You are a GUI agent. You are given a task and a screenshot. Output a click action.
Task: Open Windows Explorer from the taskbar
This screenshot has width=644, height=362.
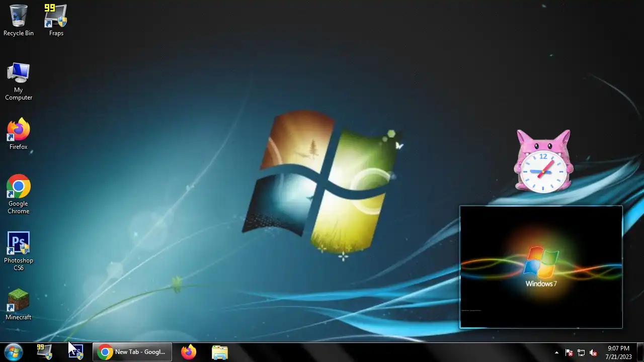click(219, 352)
